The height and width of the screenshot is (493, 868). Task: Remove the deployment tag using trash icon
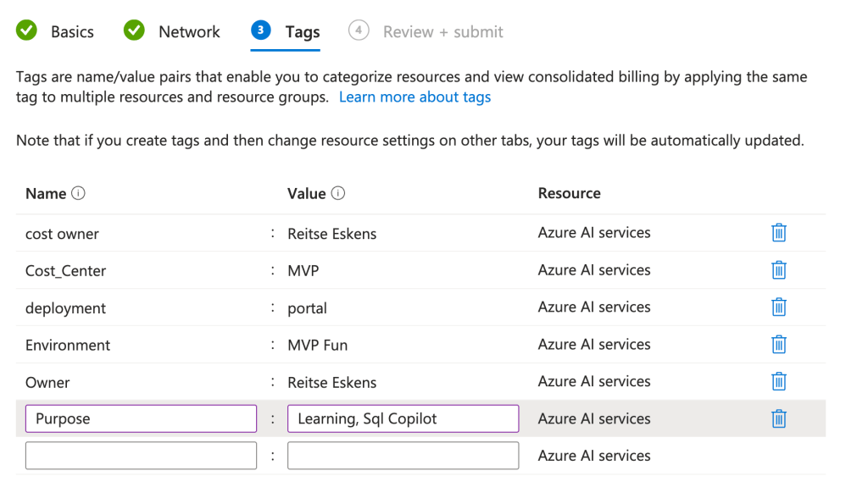(x=778, y=307)
